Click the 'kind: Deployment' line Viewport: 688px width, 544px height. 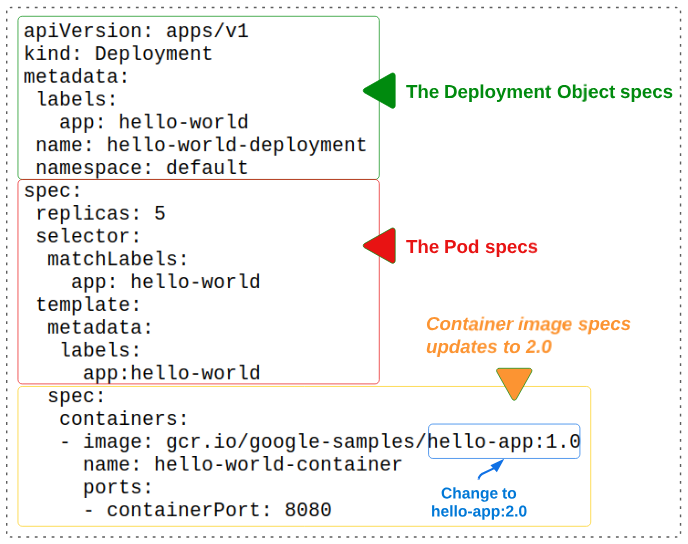tap(118, 54)
